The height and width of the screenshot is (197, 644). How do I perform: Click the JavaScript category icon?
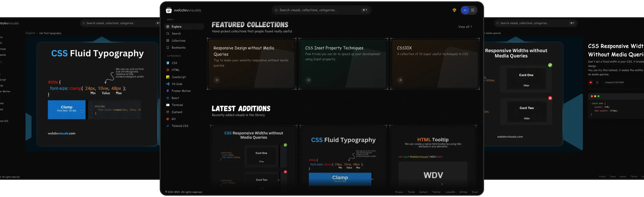pos(168,77)
